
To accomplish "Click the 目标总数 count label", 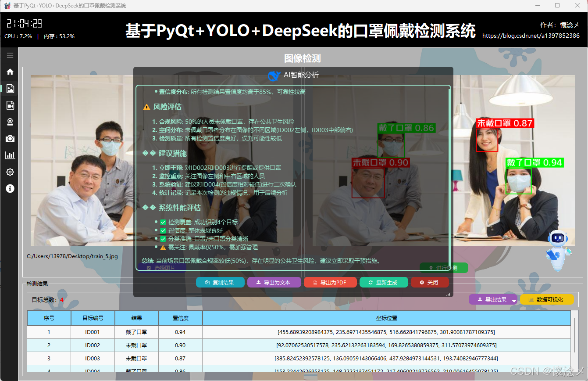I will point(48,300).
